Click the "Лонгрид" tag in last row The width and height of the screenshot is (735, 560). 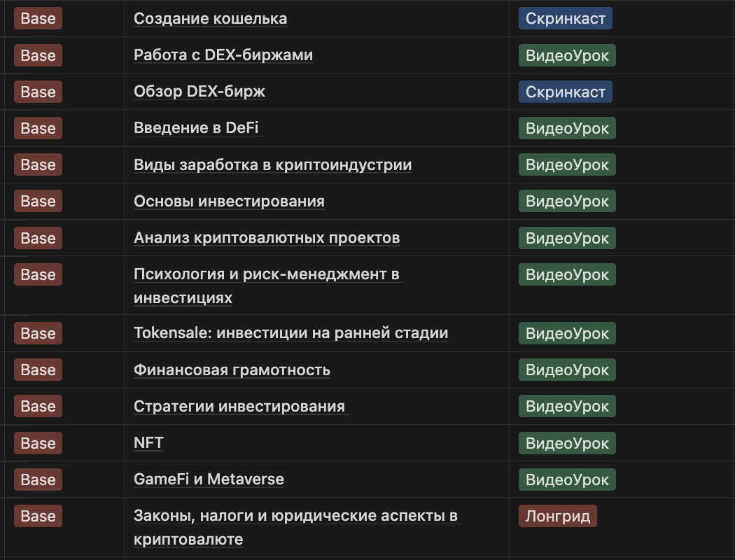(x=557, y=516)
